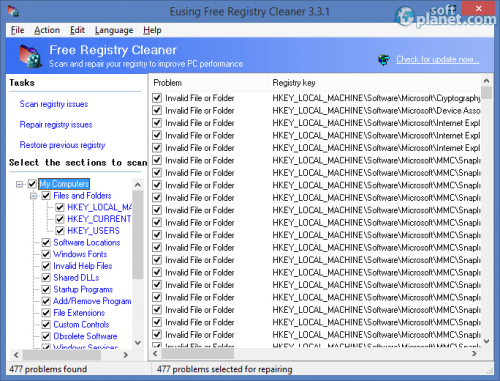Close the Eusing Free Registry Cleaner window

click(479, 9)
